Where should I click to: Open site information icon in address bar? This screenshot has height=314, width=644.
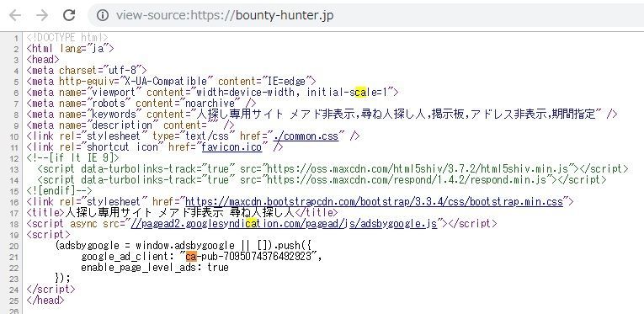click(102, 16)
